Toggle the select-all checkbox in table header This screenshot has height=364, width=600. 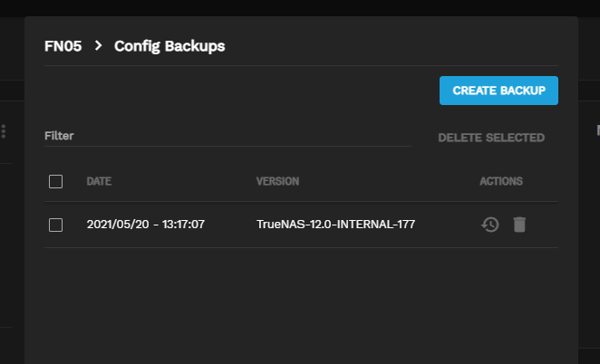[55, 181]
